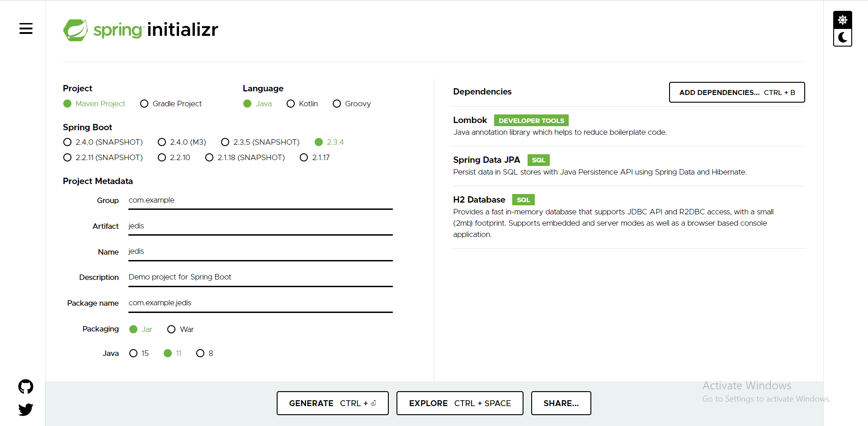Select Java version 15

click(x=139, y=353)
